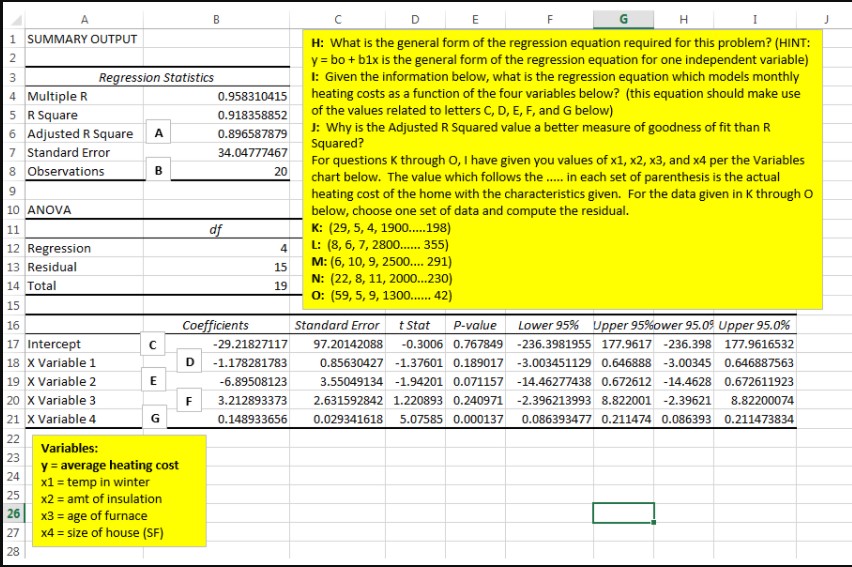Click the select-all corner triangle
This screenshot has height=567, width=852.
point(16,21)
